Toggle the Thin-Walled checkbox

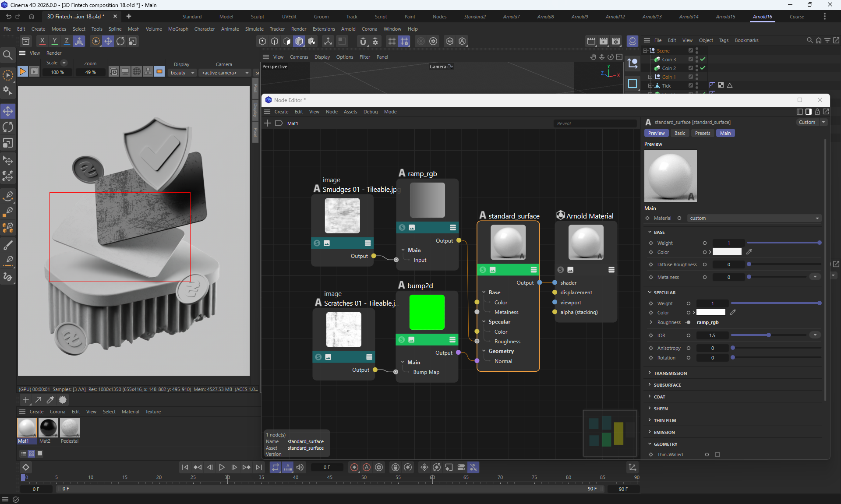pyautogui.click(x=717, y=455)
